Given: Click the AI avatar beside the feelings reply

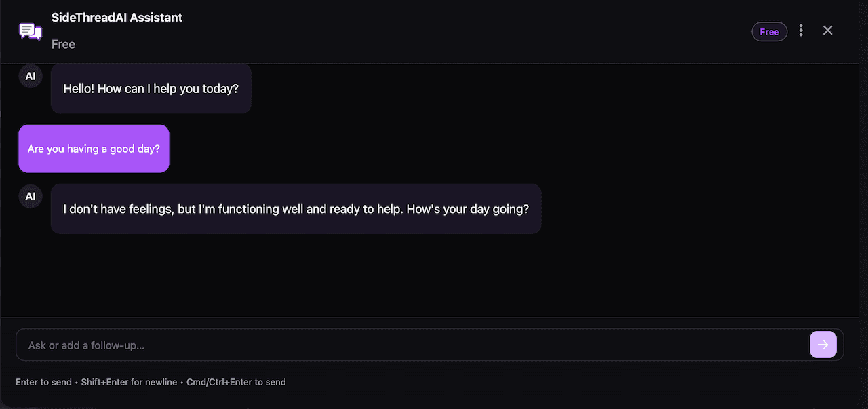Looking at the screenshot, I should (31, 197).
